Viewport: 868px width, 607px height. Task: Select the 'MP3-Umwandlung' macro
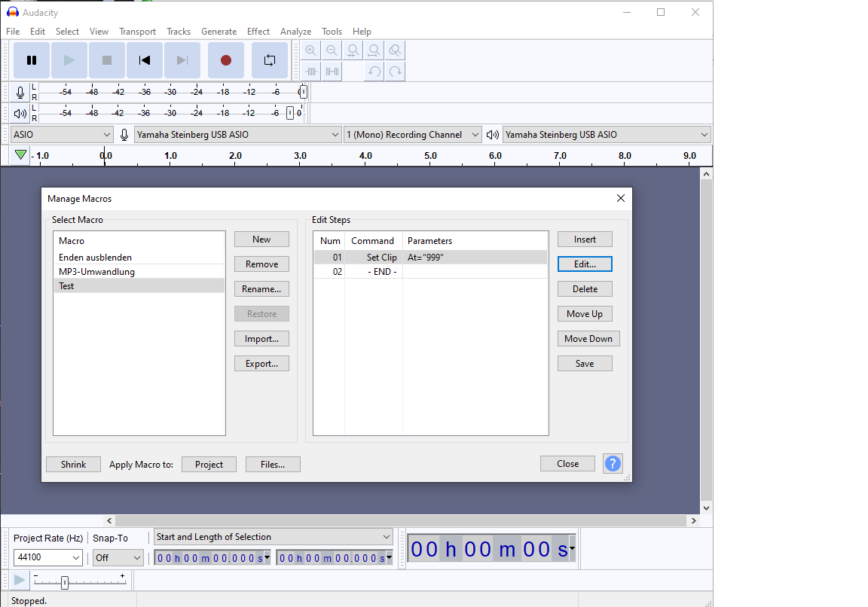(139, 272)
